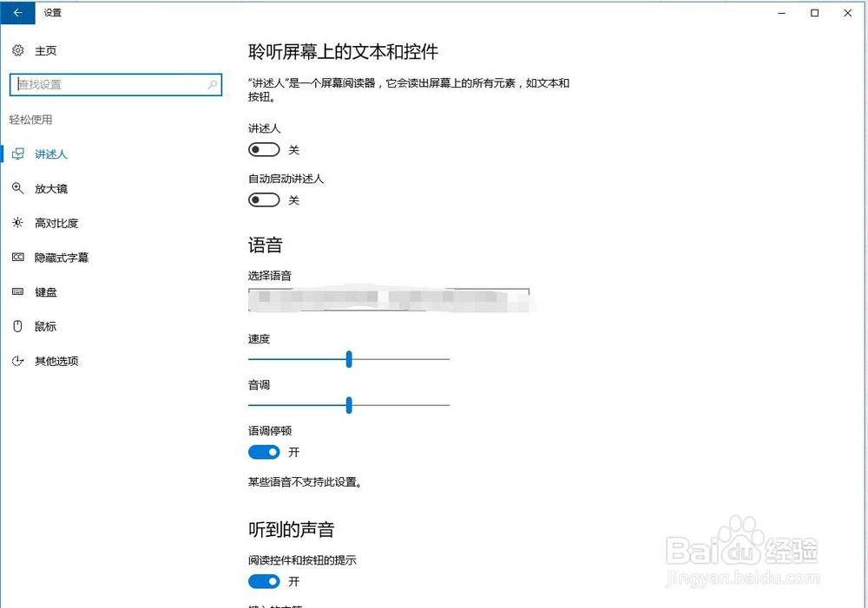
Task: Turn on 自动启动讲述人 auto-start narrator
Action: coord(264,199)
